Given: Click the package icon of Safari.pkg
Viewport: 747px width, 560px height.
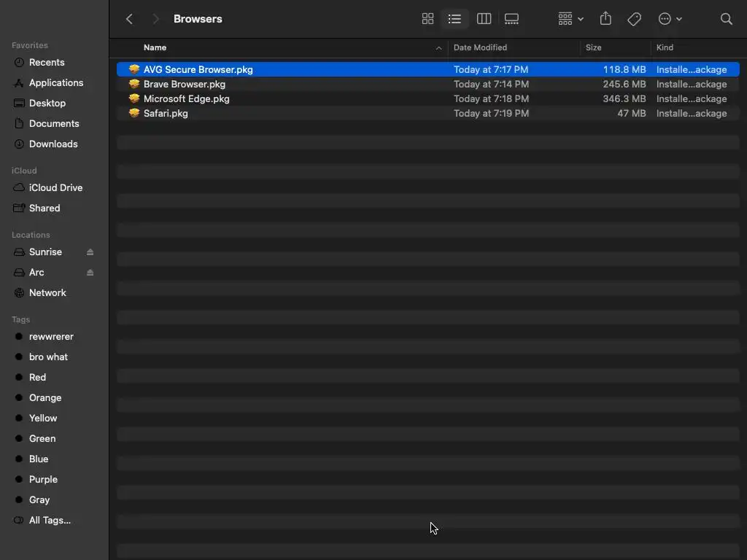Looking at the screenshot, I should click(x=134, y=113).
